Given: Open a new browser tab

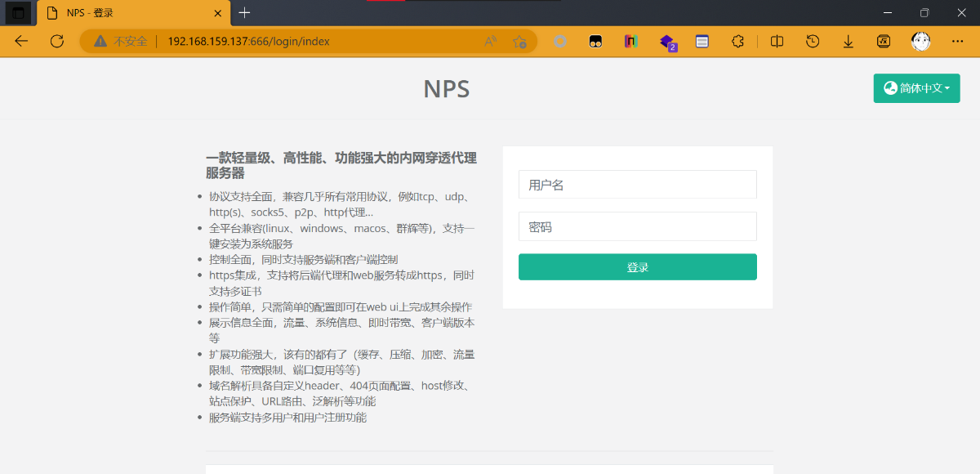Looking at the screenshot, I should click(x=244, y=13).
